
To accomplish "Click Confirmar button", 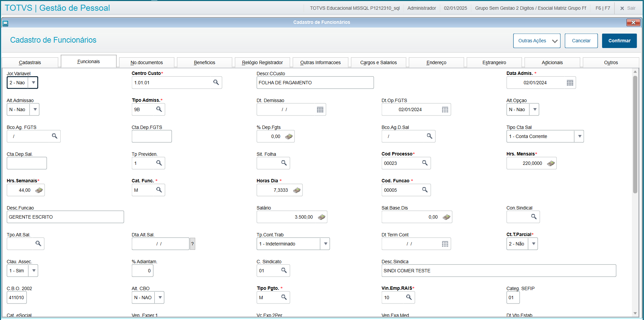I will click(x=619, y=41).
